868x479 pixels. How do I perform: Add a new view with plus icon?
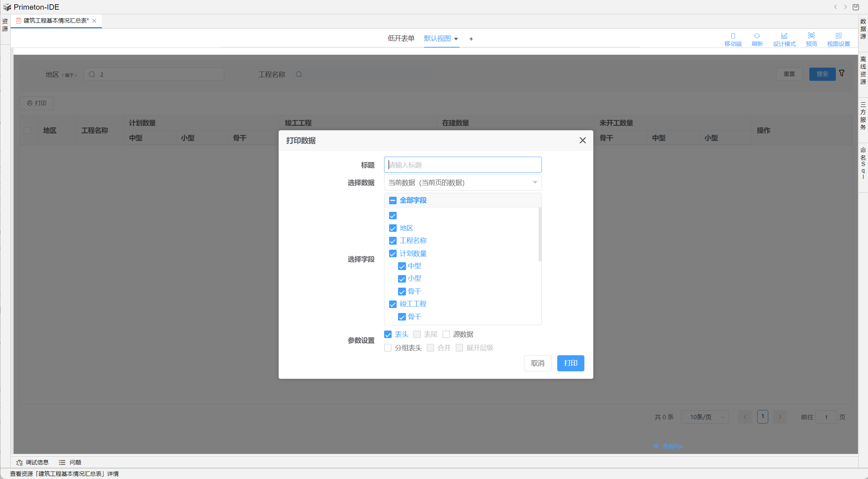[471, 39]
